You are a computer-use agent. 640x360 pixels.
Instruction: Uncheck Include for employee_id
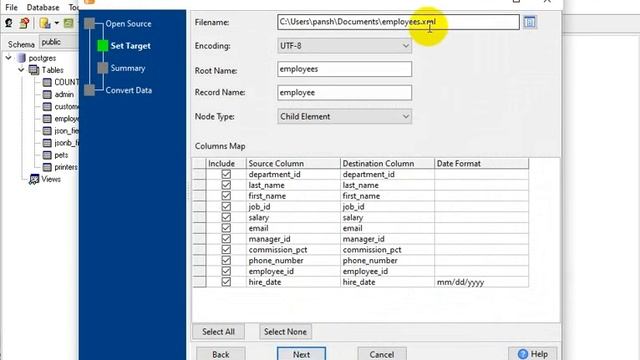[x=226, y=271]
